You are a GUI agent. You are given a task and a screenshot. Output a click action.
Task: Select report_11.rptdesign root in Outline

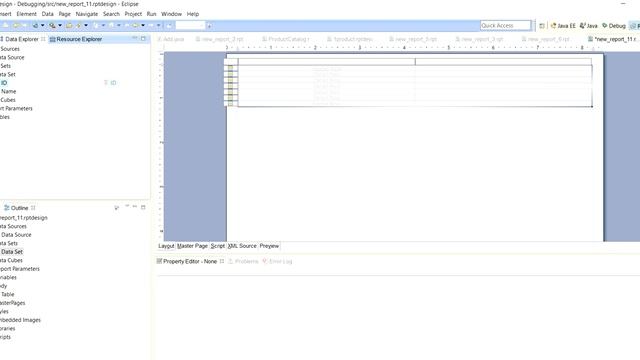tap(24, 218)
